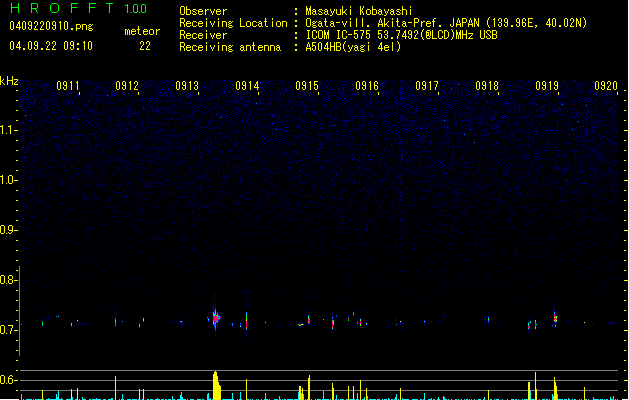
Task: Click the 0912 time marker
Action: (127, 86)
